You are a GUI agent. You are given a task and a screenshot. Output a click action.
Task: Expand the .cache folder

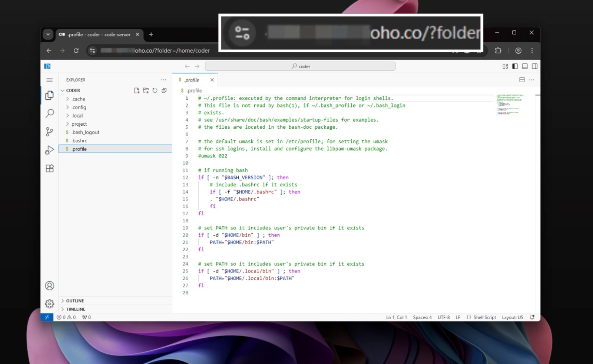[x=78, y=99]
